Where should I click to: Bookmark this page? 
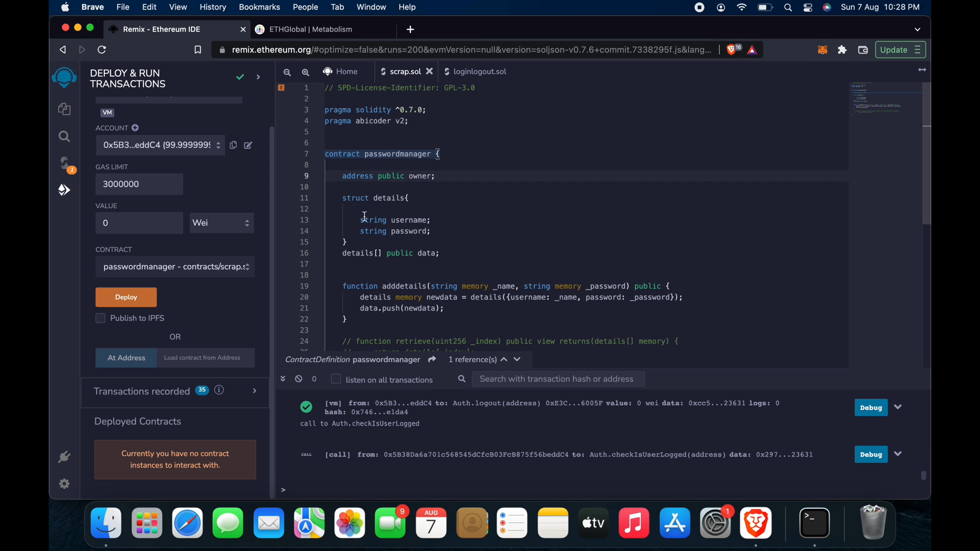tap(198, 50)
